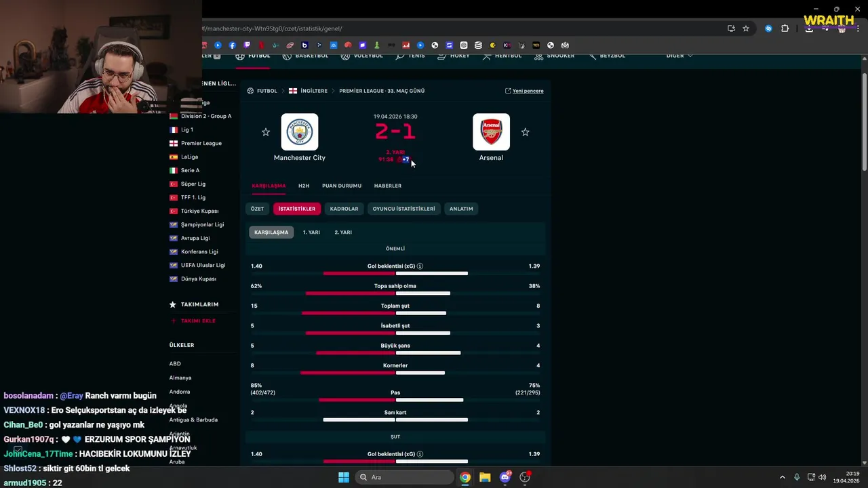
Task: Select the SNOOKER sport menu
Action: [x=555, y=56]
